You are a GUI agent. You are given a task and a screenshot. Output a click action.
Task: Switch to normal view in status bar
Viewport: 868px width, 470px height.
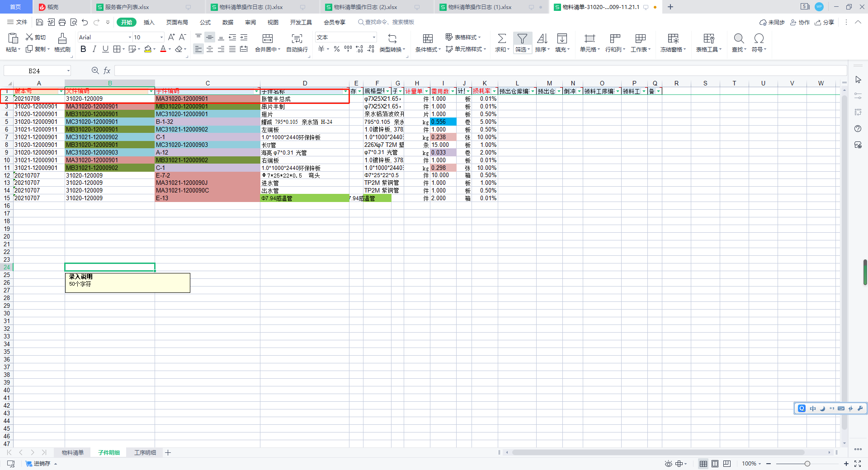(x=703, y=464)
